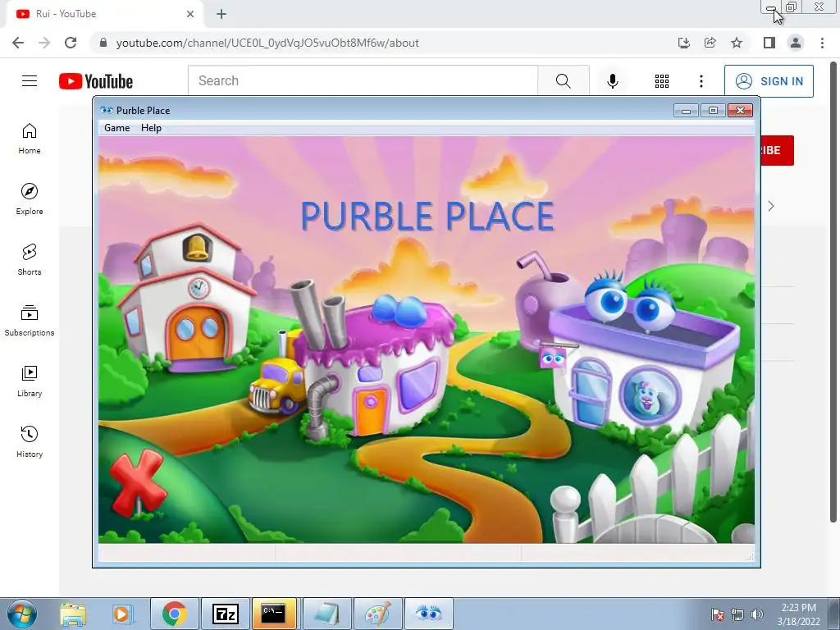The width and height of the screenshot is (840, 630).
Task: Start voice search with microphone icon
Action: click(x=612, y=81)
